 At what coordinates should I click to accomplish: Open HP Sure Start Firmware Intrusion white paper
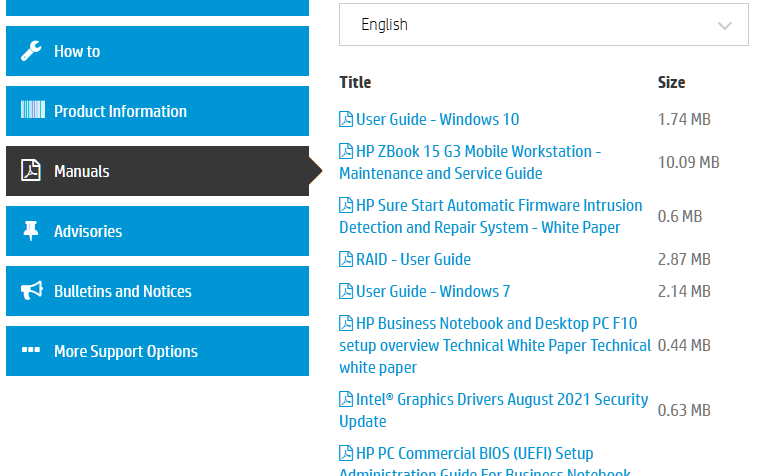click(490, 217)
